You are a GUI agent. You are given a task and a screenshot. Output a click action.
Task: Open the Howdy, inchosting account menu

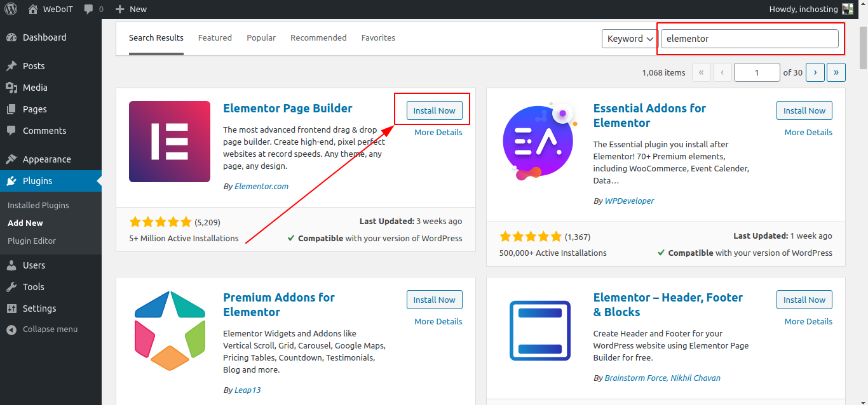pos(811,9)
